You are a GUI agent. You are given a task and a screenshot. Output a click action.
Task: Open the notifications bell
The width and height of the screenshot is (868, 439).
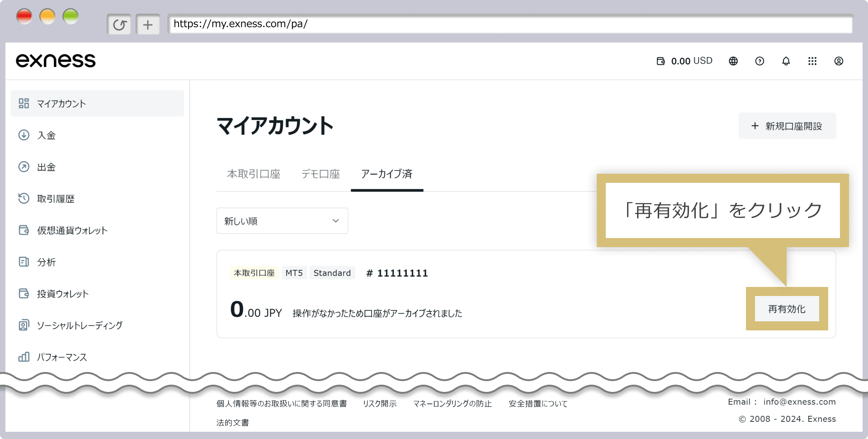click(786, 61)
